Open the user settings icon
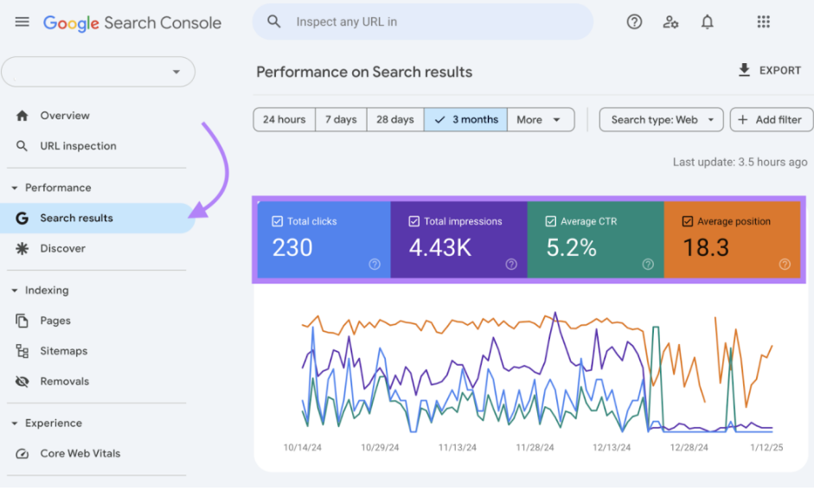The width and height of the screenshot is (814, 504). pos(670,22)
